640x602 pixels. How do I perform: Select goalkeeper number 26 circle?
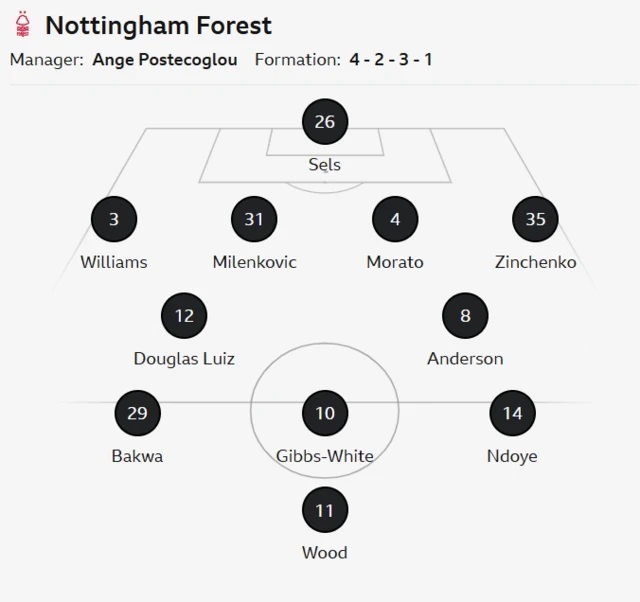[x=325, y=122]
